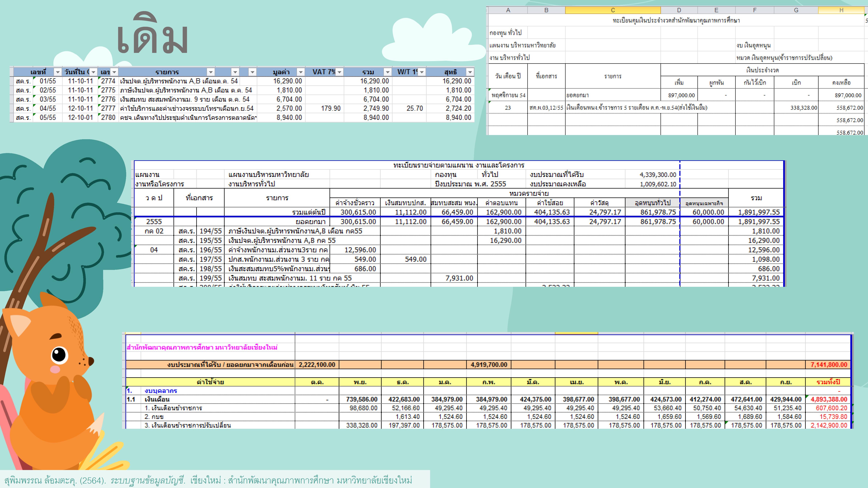Click value 6,704.00 in มูลค่า column
The height and width of the screenshot is (488, 868).
[x=289, y=99]
